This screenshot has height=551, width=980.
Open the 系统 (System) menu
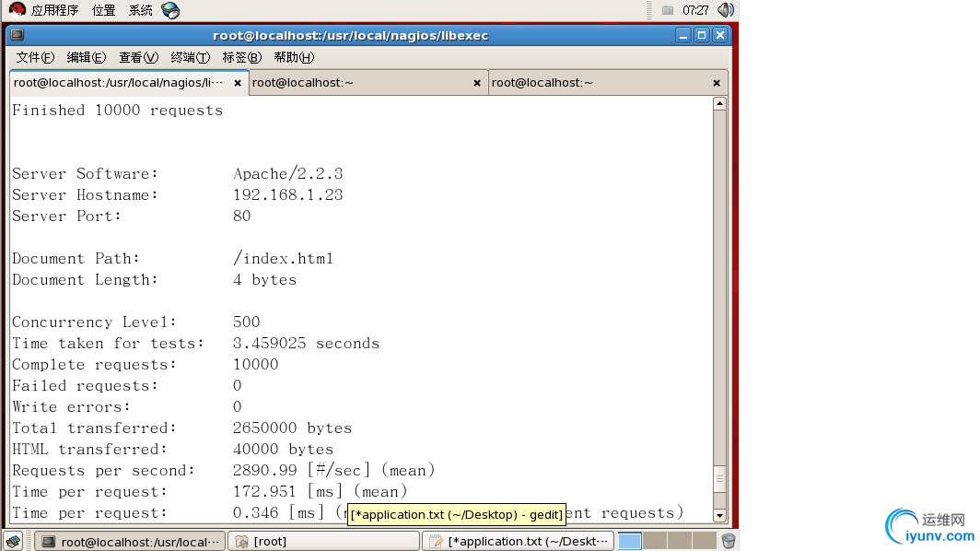[141, 10]
